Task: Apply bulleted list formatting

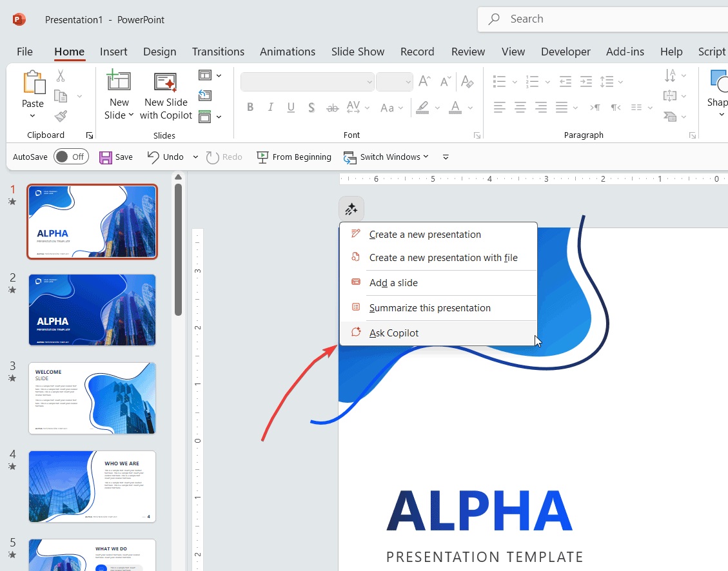Action: (500, 81)
